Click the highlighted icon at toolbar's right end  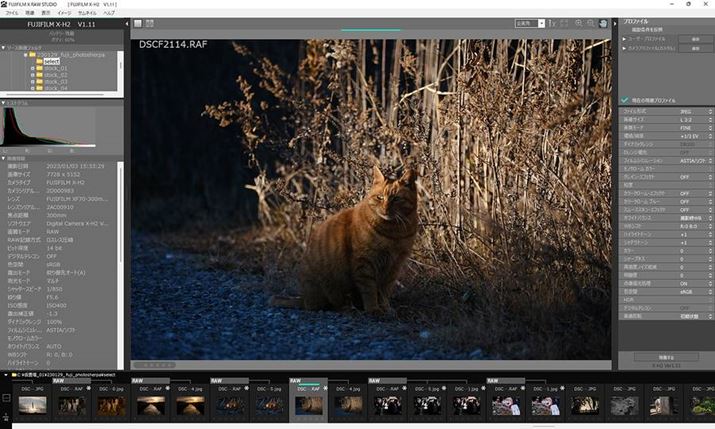pos(603,23)
